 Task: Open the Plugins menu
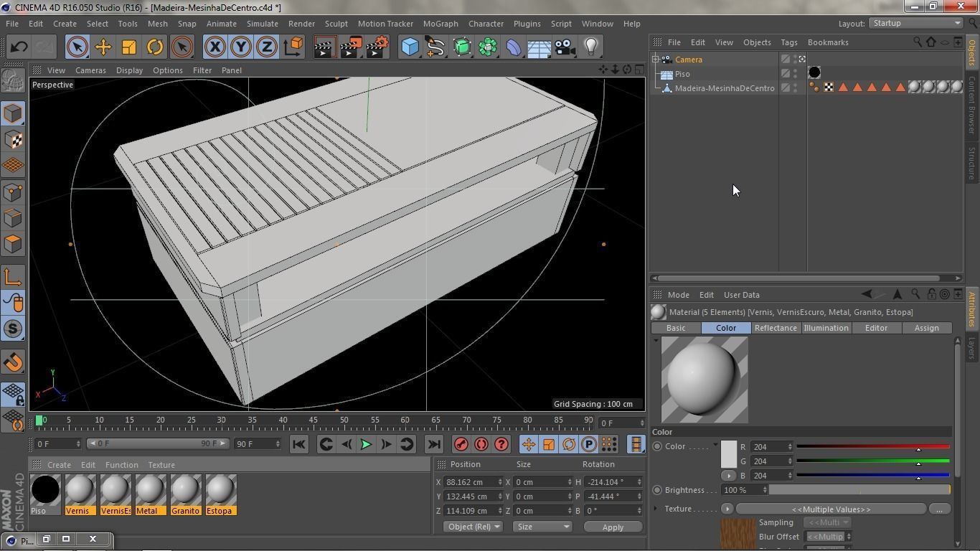527,24
